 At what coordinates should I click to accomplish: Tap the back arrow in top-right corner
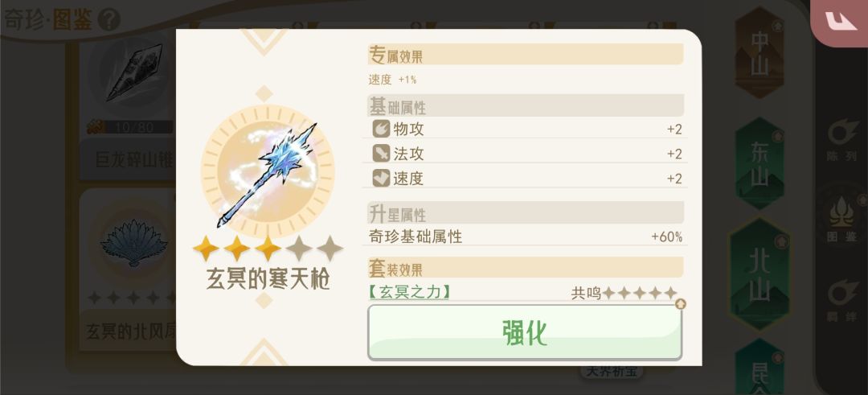tap(840, 21)
